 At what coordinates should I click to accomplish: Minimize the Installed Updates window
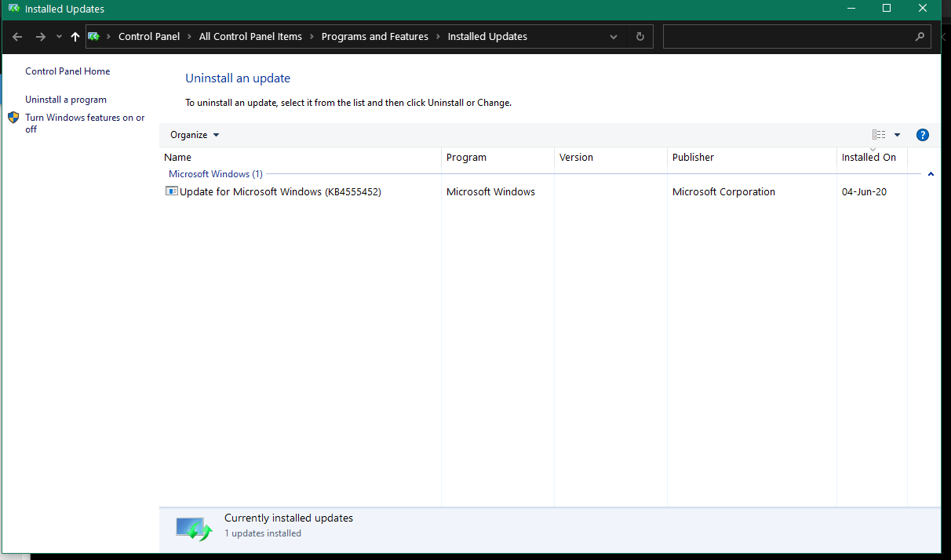[851, 9]
